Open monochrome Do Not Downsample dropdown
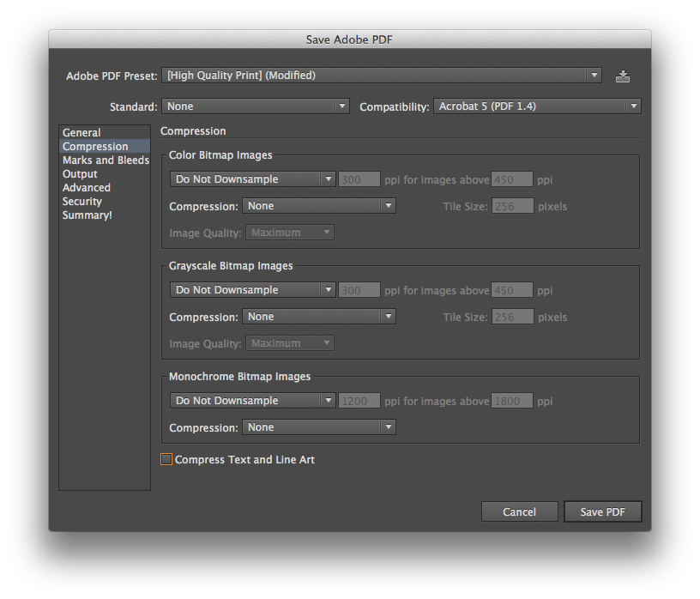 click(x=252, y=400)
